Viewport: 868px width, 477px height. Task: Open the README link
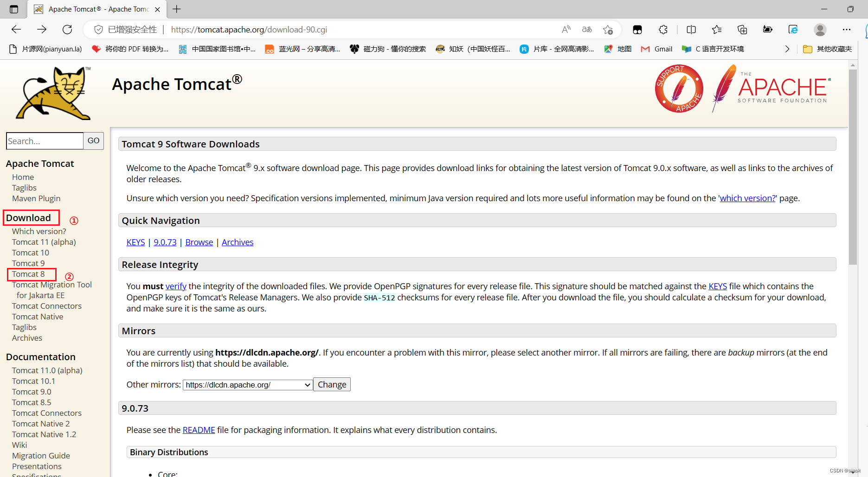coord(199,430)
